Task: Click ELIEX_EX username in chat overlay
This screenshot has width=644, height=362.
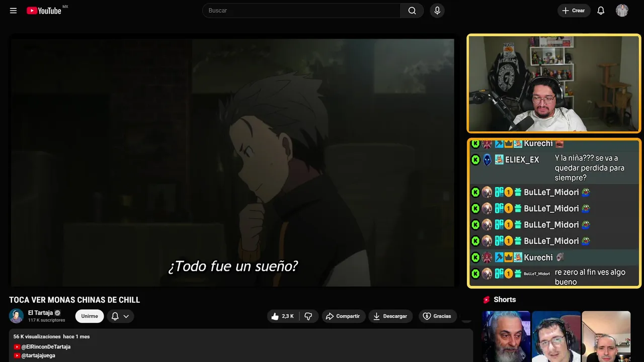Action: pyautogui.click(x=522, y=160)
